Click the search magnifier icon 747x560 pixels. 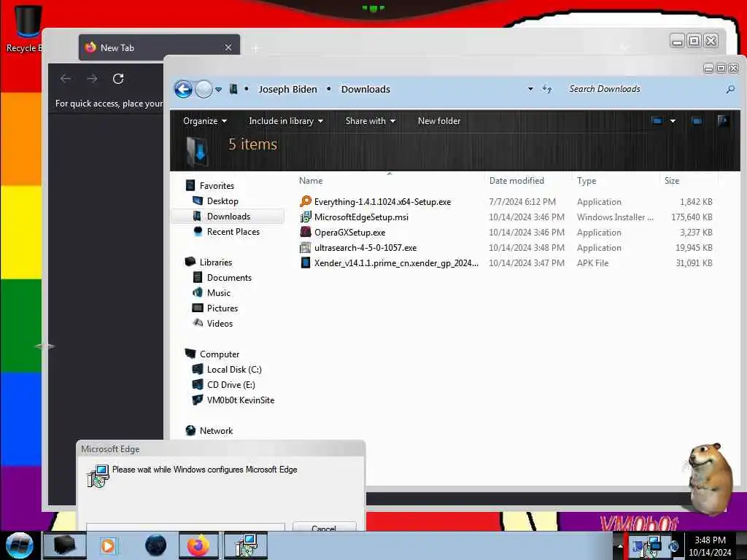tap(730, 89)
